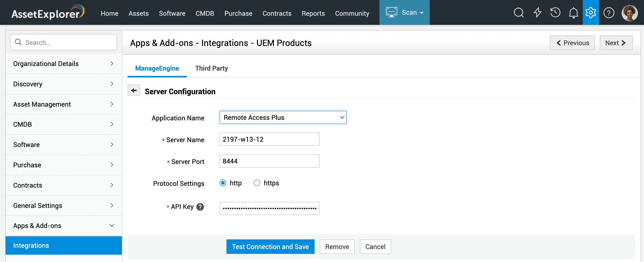Open the Scan dropdown menu
The height and width of the screenshot is (262, 644).
(404, 13)
